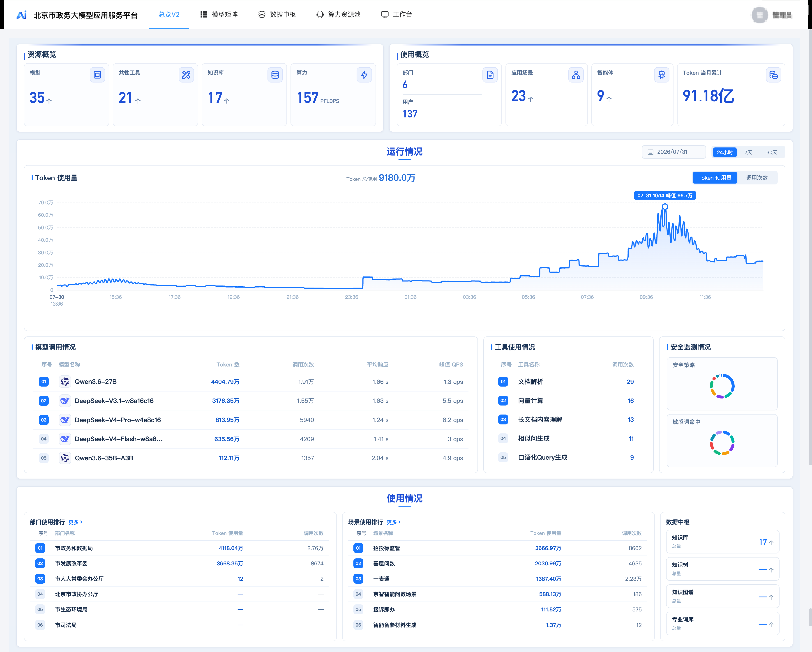Click the 安全策略 donut chart
Screen dimensions: 812x652
point(722,386)
